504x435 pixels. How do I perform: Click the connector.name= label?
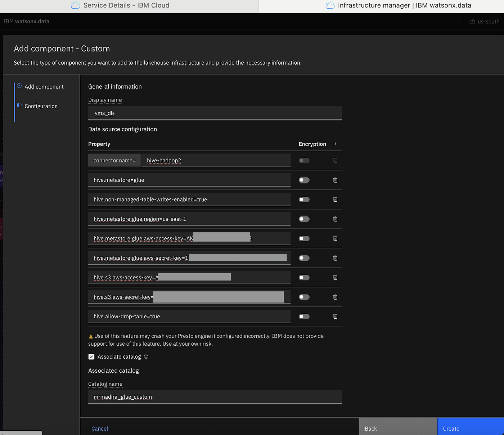114,161
